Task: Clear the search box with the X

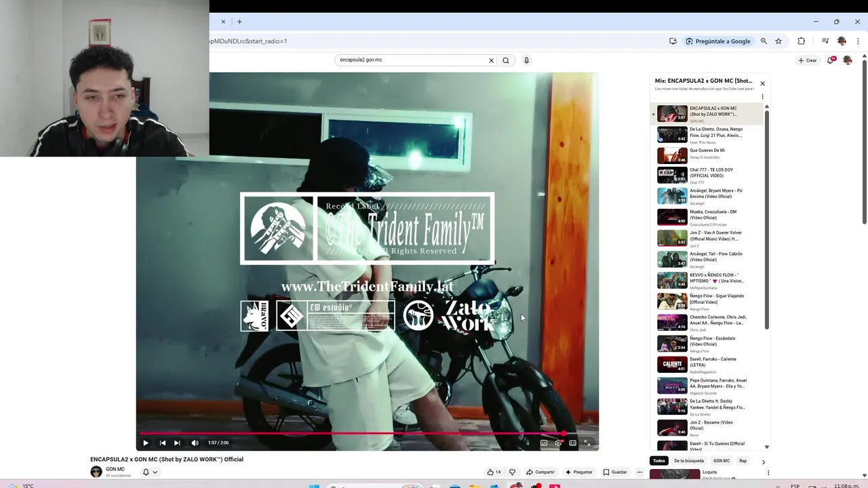Action: [x=492, y=60]
